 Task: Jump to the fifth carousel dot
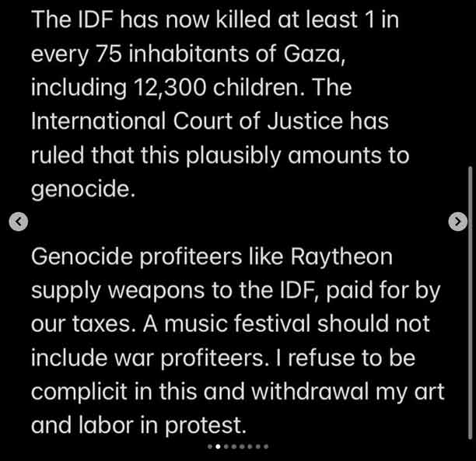point(242,446)
